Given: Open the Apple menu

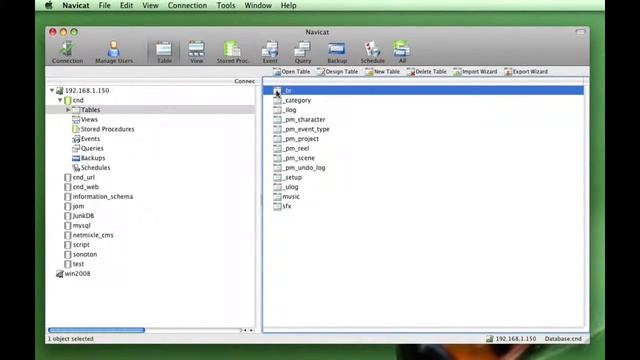Looking at the screenshot, I should coord(49,5).
